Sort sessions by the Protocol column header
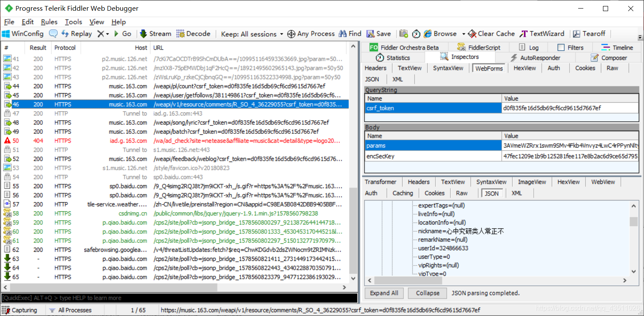The width and height of the screenshot is (644, 316). [x=65, y=48]
